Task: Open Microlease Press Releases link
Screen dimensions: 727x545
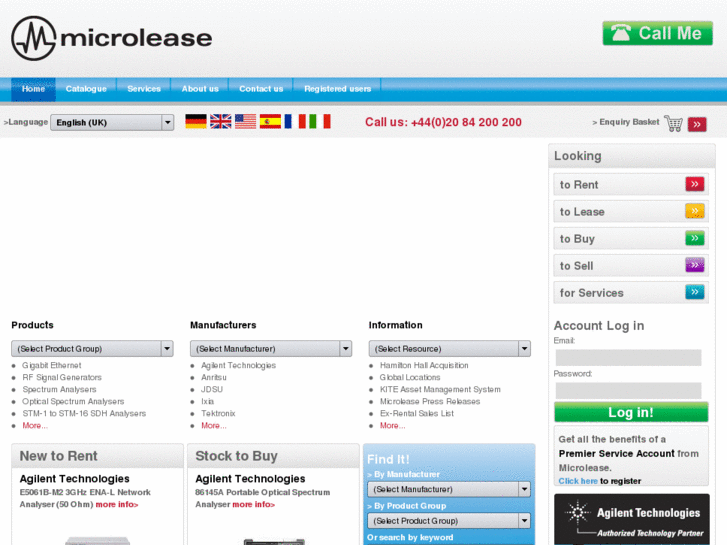Action: pos(430,402)
